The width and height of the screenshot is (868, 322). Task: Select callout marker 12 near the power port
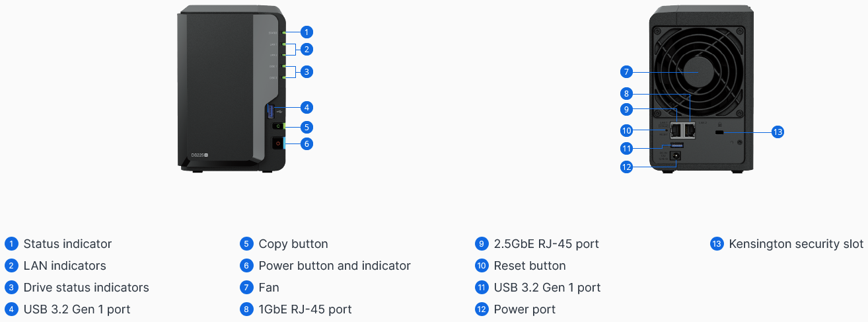point(627,167)
